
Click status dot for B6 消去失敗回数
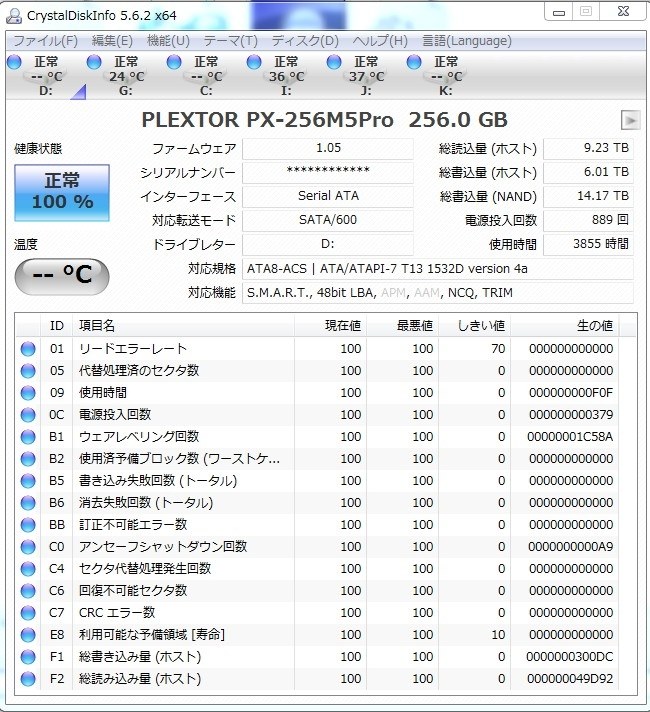(x=28, y=503)
